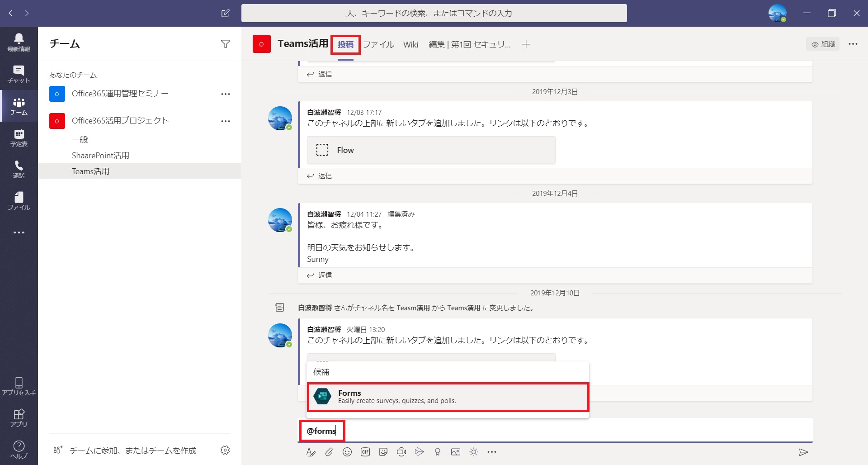Click the GIF icon in compose toolbar

pyautogui.click(x=365, y=452)
